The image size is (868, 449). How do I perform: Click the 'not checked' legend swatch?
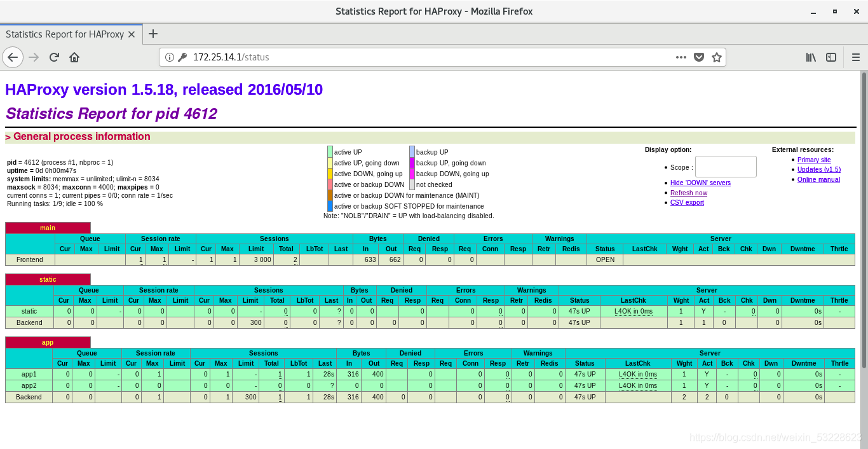[412, 184]
